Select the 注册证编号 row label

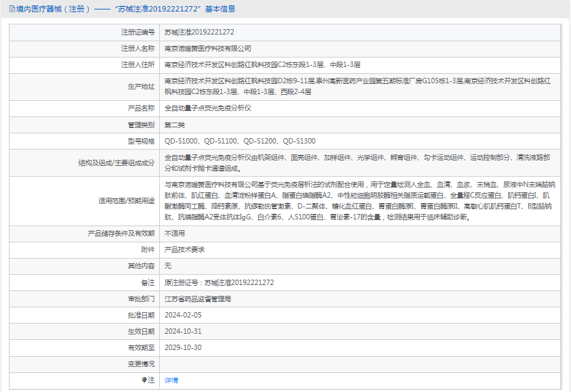138,32
